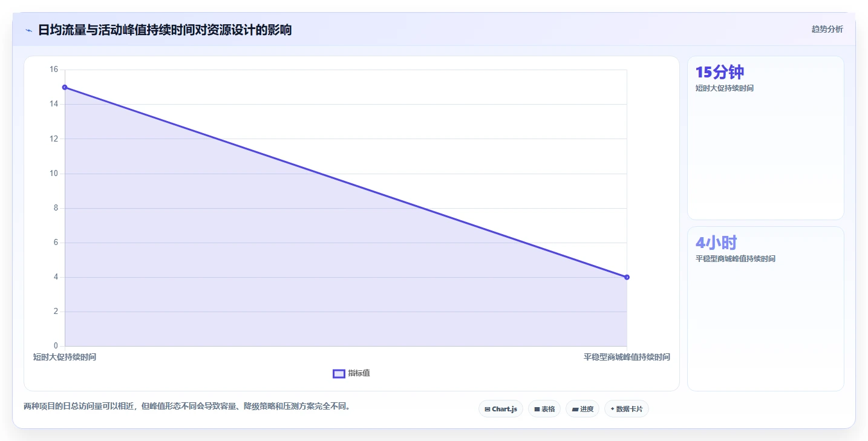
Task: Click the y-axis tick label 10
Action: [x=54, y=174]
